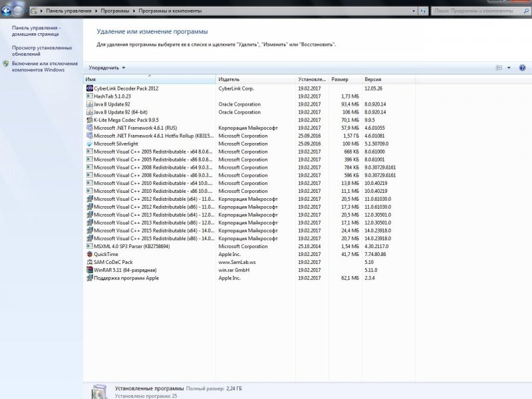The image size is (532, 399).
Task: Click the Visual C++ 2010 x86 Redistributable icon
Action: [x=90, y=191]
